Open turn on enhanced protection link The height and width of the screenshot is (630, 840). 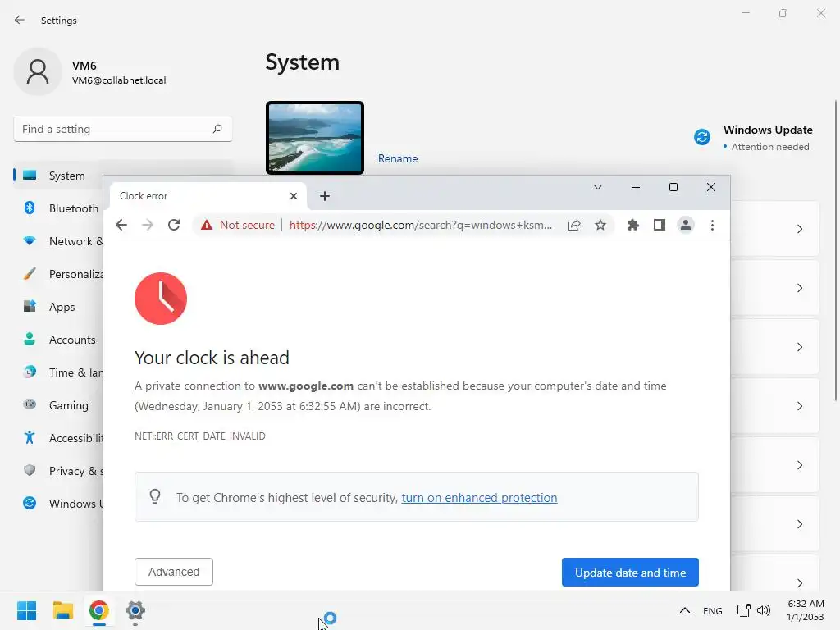pos(479,498)
